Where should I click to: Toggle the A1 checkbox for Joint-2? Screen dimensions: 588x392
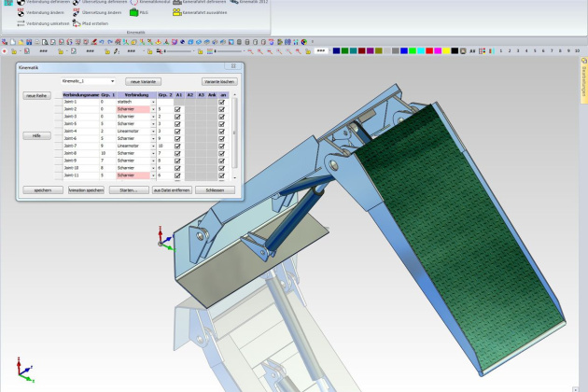(177, 109)
